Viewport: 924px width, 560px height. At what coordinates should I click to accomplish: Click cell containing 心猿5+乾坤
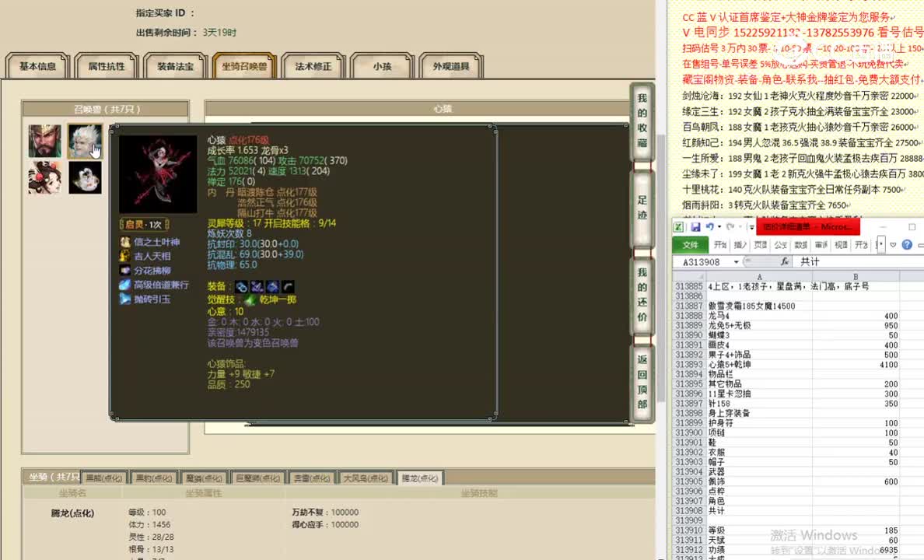(759, 364)
